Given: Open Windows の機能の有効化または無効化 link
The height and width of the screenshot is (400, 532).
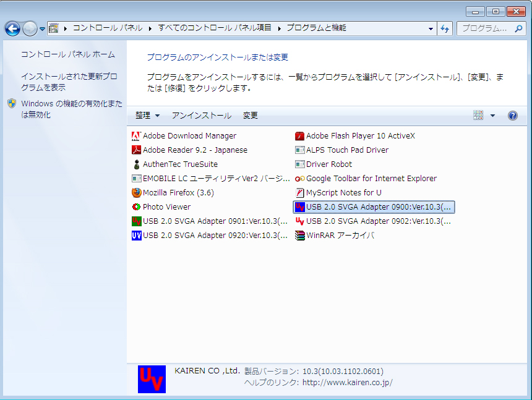Looking at the screenshot, I should point(72,109).
